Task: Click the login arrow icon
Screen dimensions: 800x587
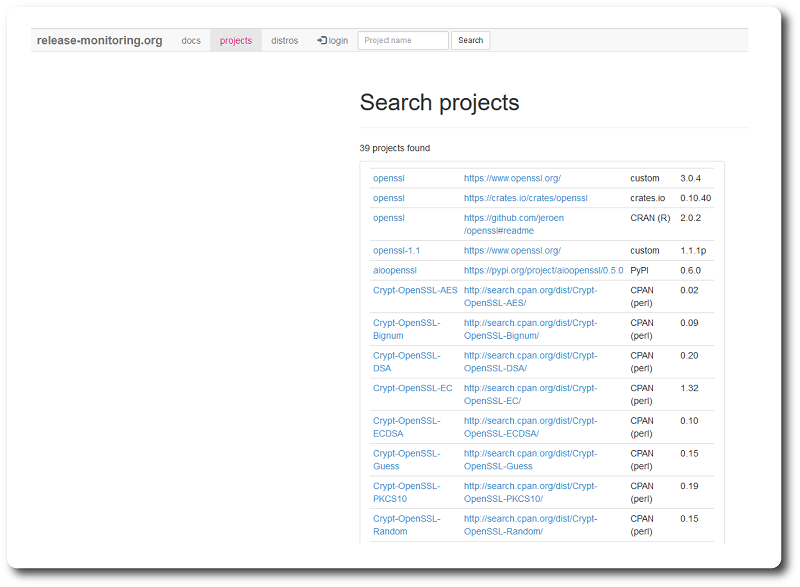Action: tap(322, 40)
